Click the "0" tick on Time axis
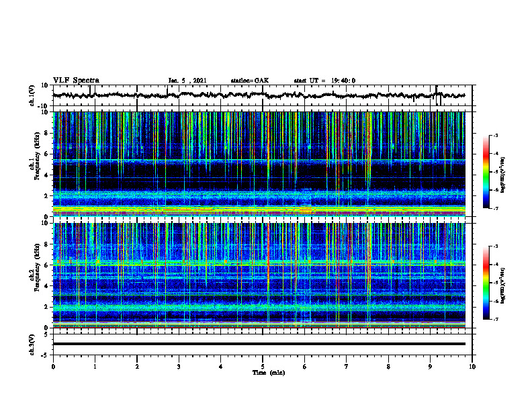This screenshot has width=532, height=411. point(53,367)
